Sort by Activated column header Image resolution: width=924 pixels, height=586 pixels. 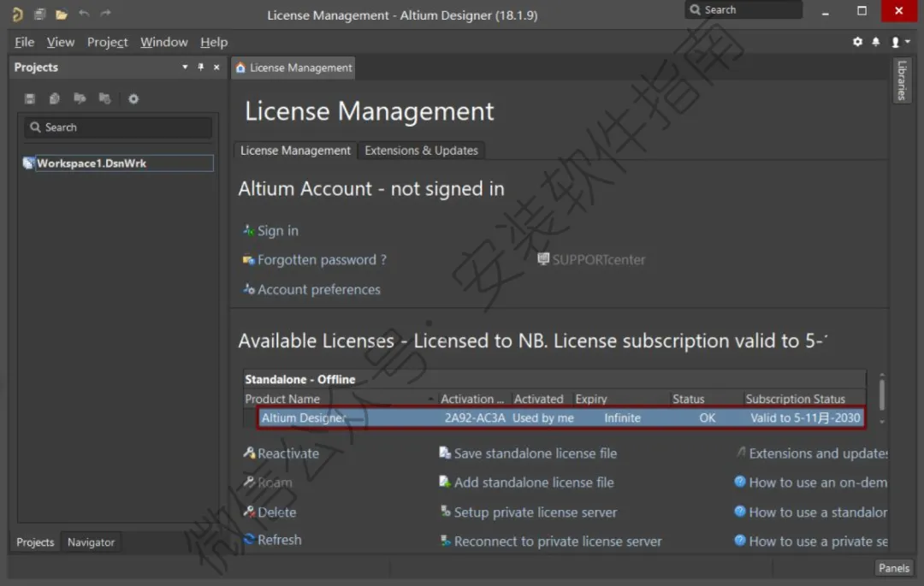[539, 400]
